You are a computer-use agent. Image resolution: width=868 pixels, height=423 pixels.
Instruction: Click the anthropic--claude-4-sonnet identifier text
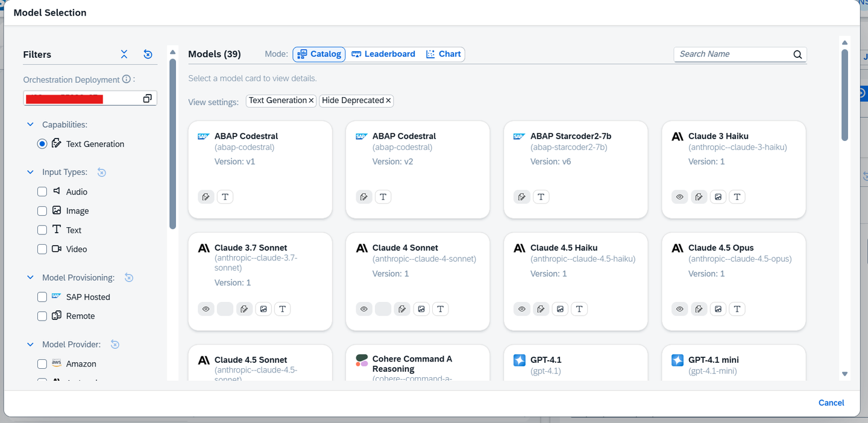(x=424, y=259)
